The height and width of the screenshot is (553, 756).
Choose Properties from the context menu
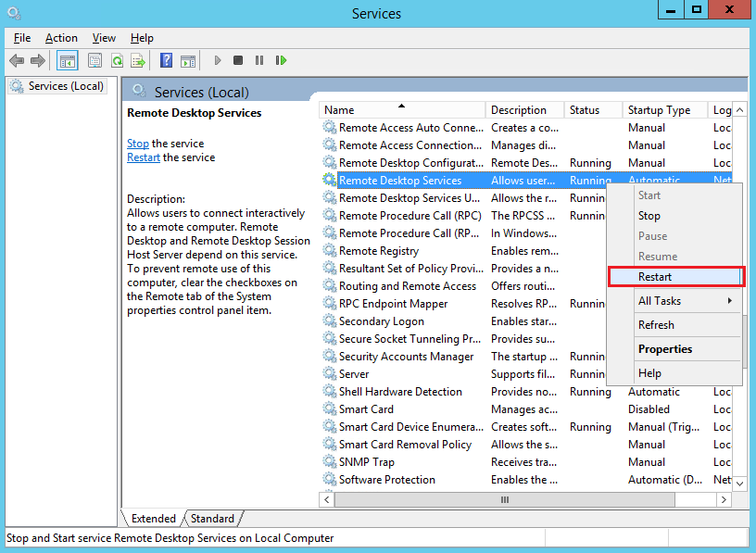click(665, 349)
